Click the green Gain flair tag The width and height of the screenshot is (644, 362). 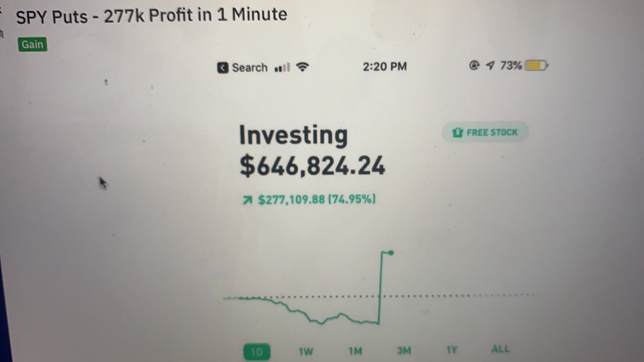tap(33, 45)
